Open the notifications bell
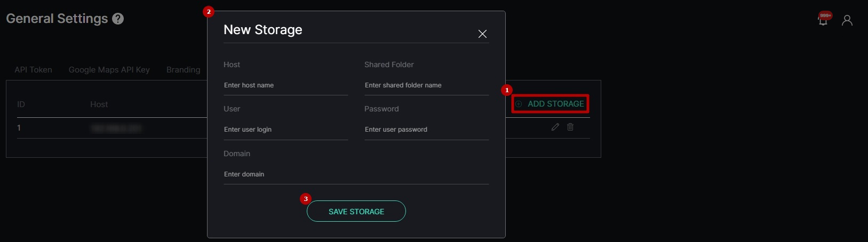Screen dimensions: 868x242 823,21
